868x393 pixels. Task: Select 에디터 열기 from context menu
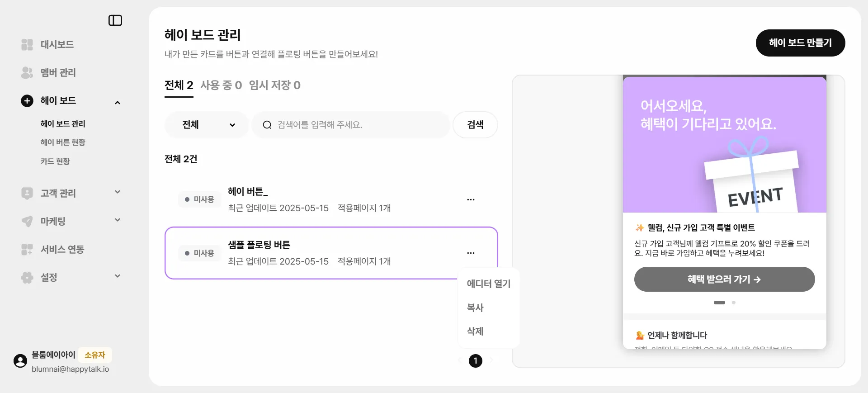click(x=488, y=284)
